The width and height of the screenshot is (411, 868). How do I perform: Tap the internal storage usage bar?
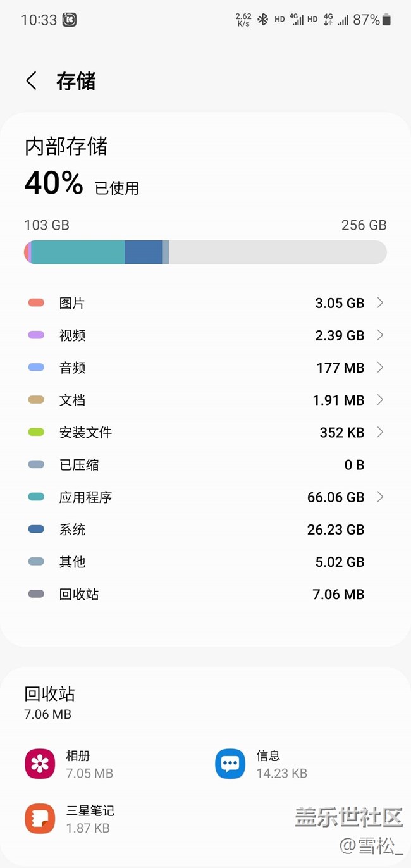[205, 252]
